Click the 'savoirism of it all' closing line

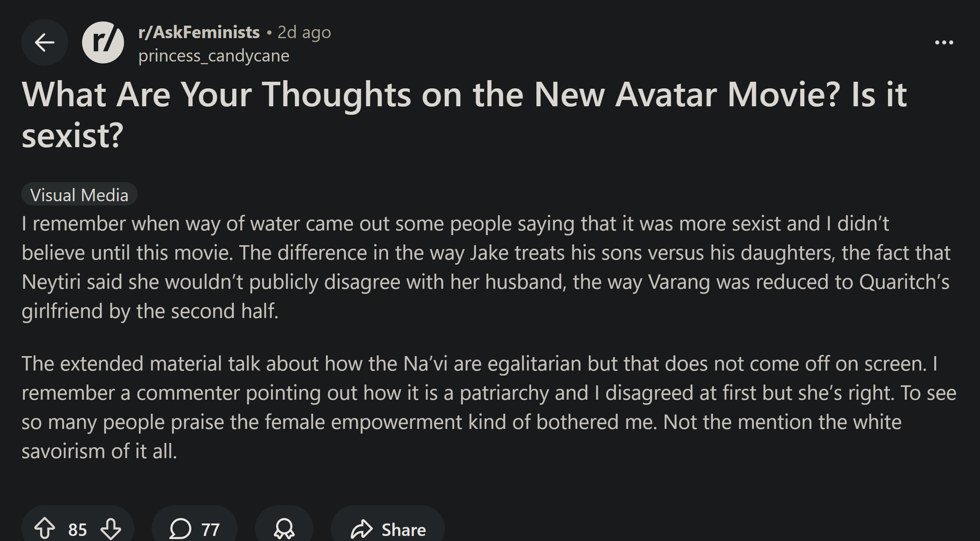pyautogui.click(x=99, y=451)
